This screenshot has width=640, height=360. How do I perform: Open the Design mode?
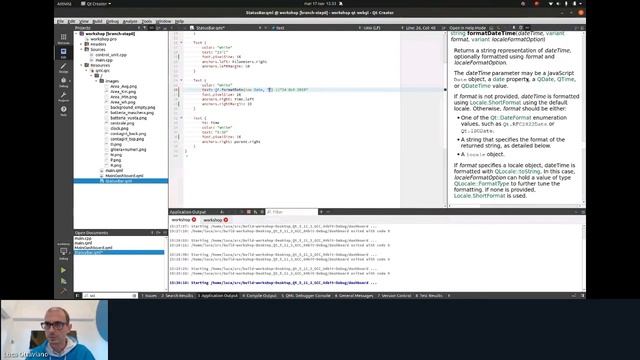click(63, 68)
